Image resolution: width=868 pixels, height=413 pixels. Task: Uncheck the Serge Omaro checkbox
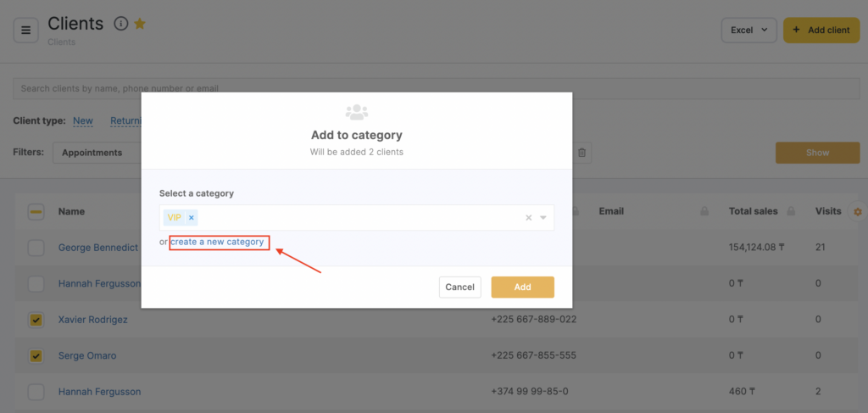pyautogui.click(x=36, y=355)
